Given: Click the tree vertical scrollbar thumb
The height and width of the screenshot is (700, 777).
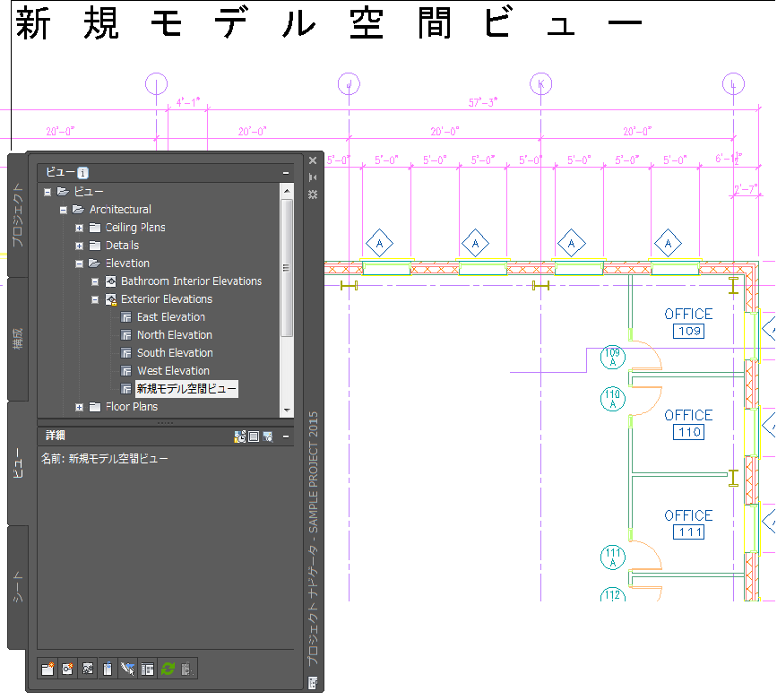Looking at the screenshot, I should click(x=287, y=268).
